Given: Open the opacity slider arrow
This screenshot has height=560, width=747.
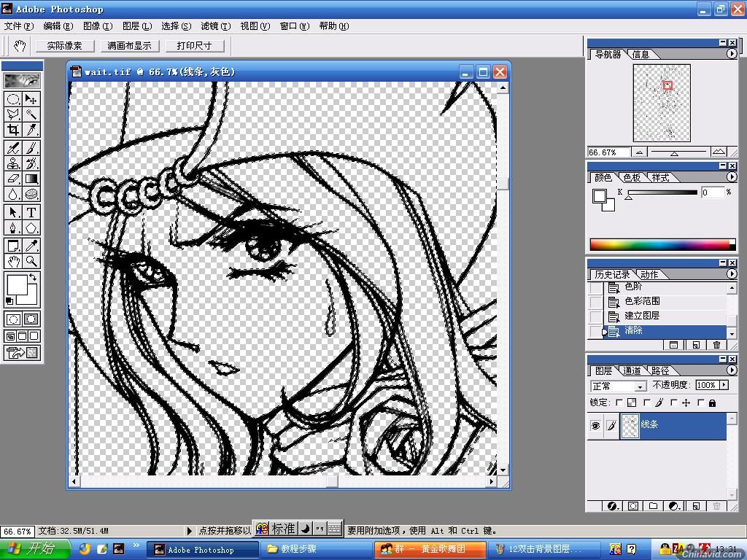Looking at the screenshot, I should [724, 385].
